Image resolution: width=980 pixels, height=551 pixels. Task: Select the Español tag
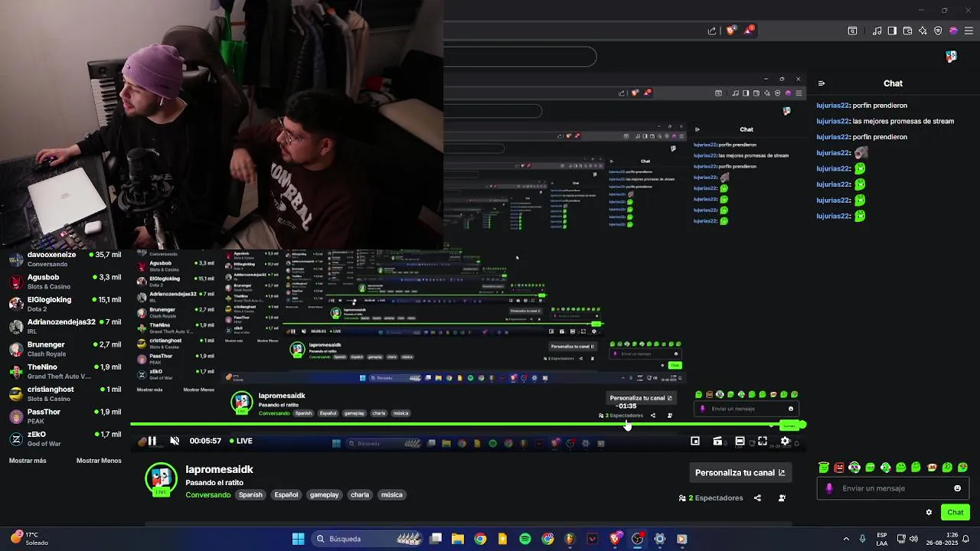(x=286, y=495)
